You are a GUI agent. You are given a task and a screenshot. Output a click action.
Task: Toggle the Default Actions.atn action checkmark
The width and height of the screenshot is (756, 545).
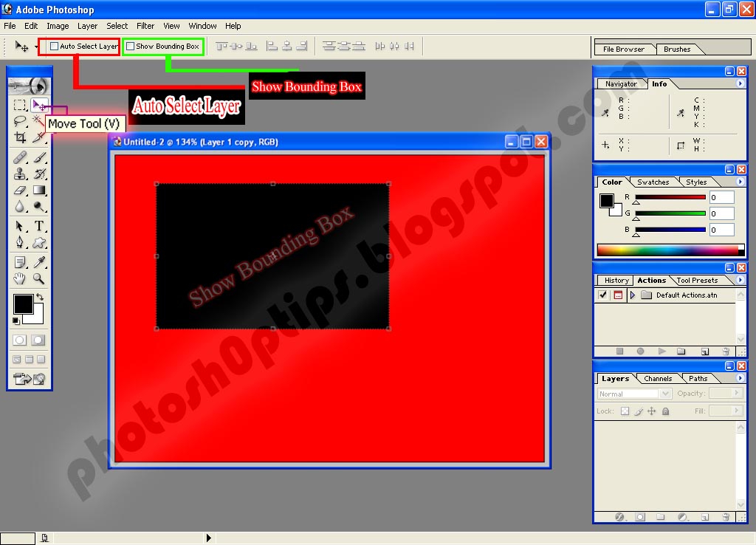click(603, 295)
